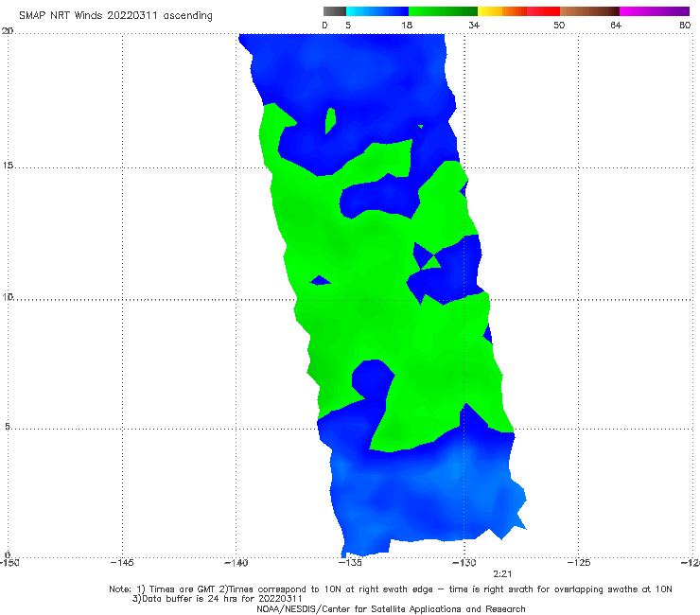Click the latitude axis label '10'

[8, 296]
